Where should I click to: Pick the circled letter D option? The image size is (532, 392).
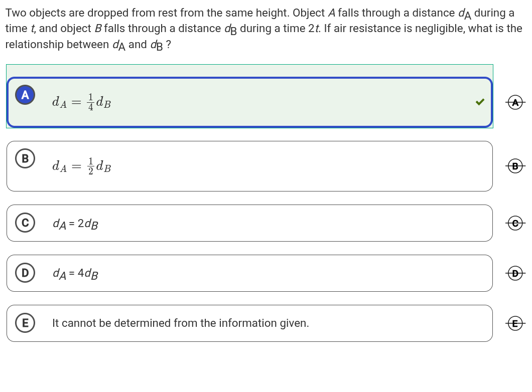tap(25, 273)
